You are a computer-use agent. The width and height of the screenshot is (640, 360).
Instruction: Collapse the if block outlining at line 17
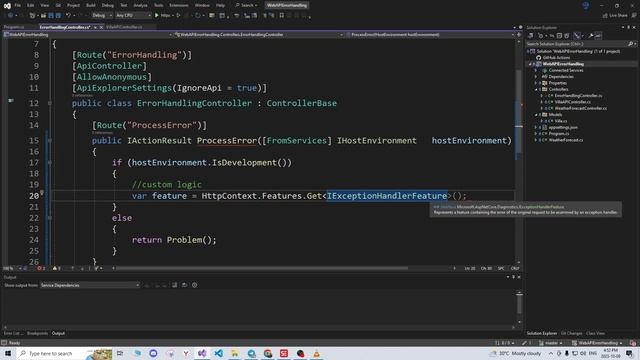(50, 162)
